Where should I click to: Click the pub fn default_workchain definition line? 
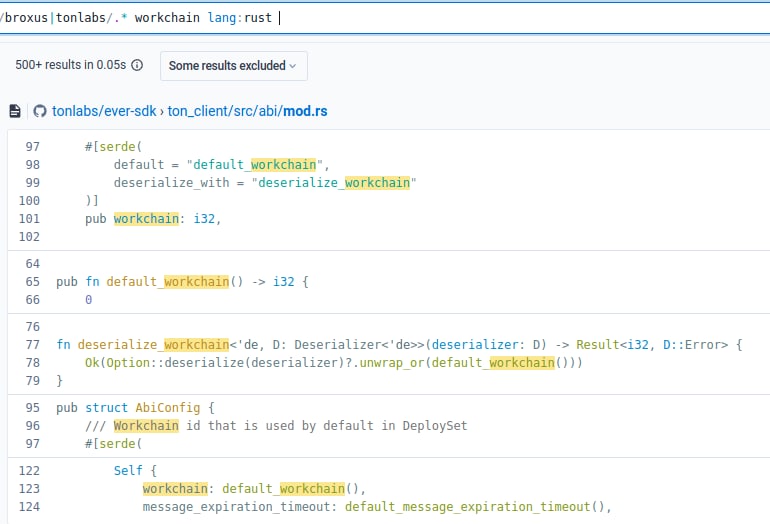pyautogui.click(x=182, y=282)
